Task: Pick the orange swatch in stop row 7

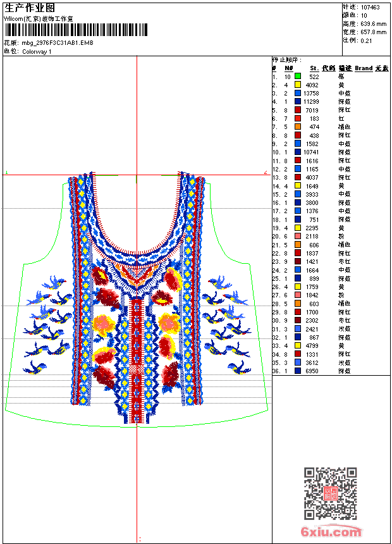Action: tap(298, 127)
